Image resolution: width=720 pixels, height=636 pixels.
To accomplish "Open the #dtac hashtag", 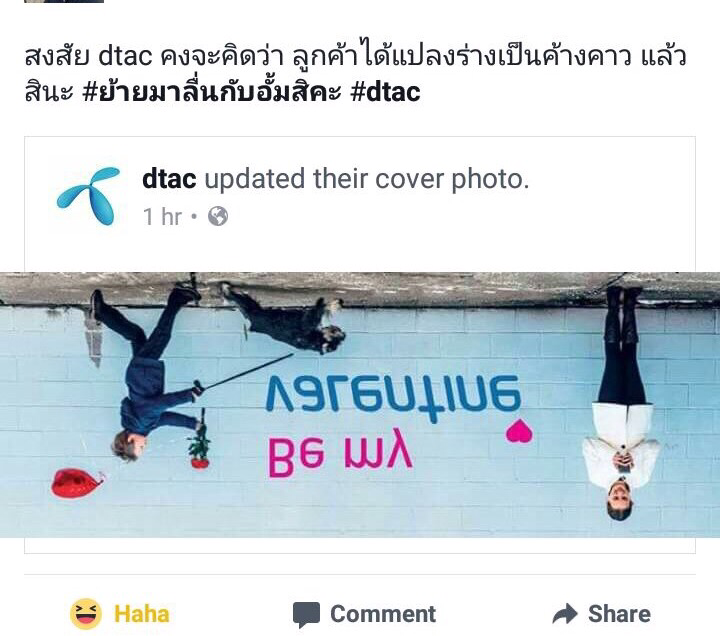I will pos(385,92).
